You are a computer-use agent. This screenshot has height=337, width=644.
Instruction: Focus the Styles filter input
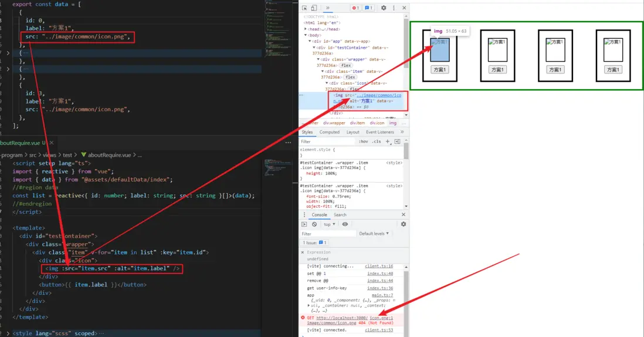(x=328, y=141)
